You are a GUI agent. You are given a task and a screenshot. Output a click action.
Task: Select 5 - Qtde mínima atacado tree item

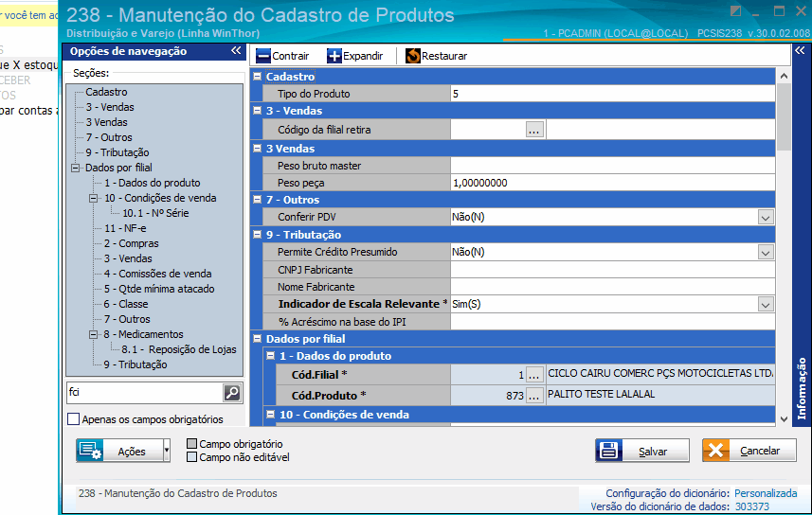(x=159, y=289)
